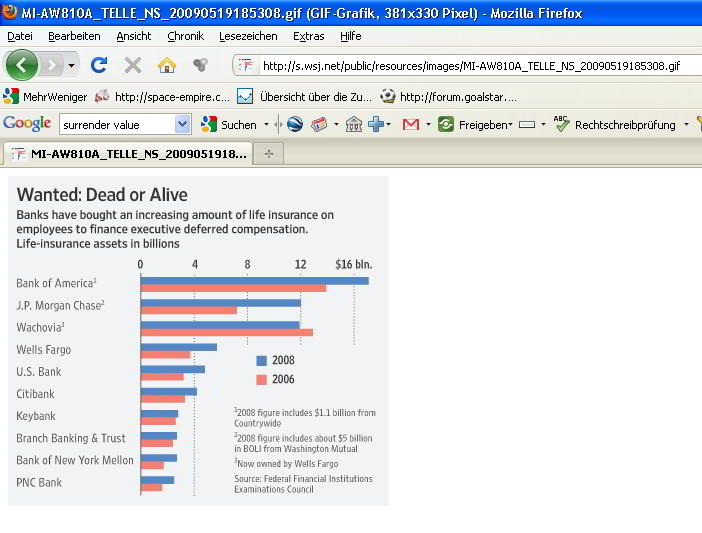The image size is (702, 533).
Task: Click the 'PNC Bank' chart label
Action: click(x=39, y=483)
